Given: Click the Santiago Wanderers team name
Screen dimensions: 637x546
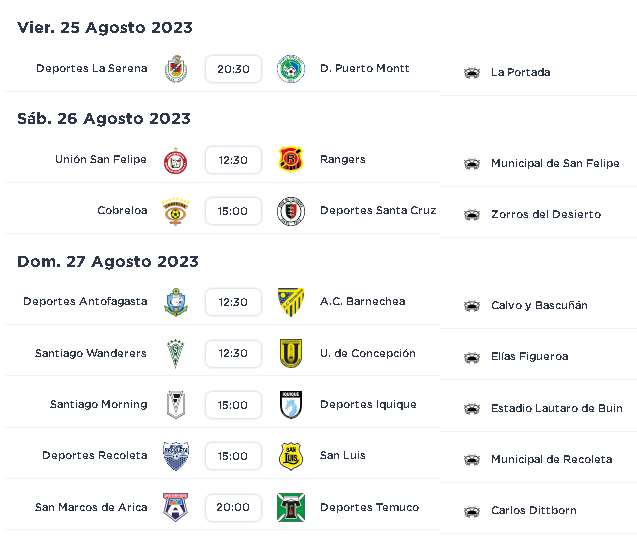Looking at the screenshot, I should [91, 353].
